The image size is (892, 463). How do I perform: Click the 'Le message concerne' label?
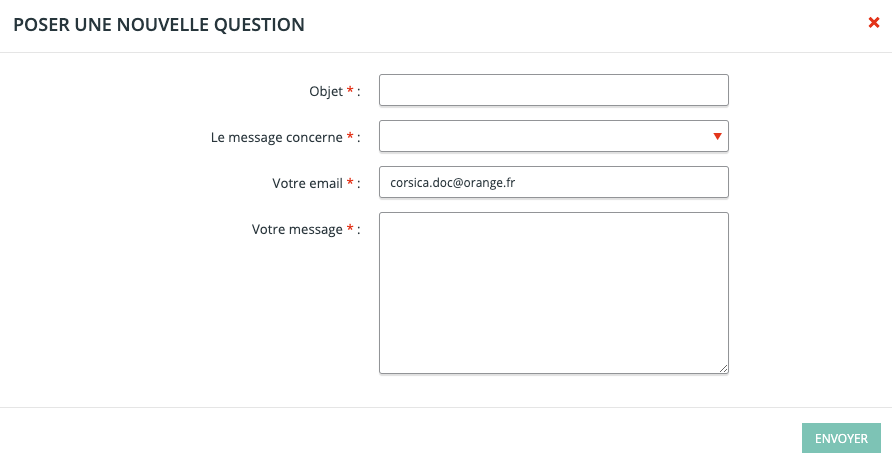tap(276, 137)
